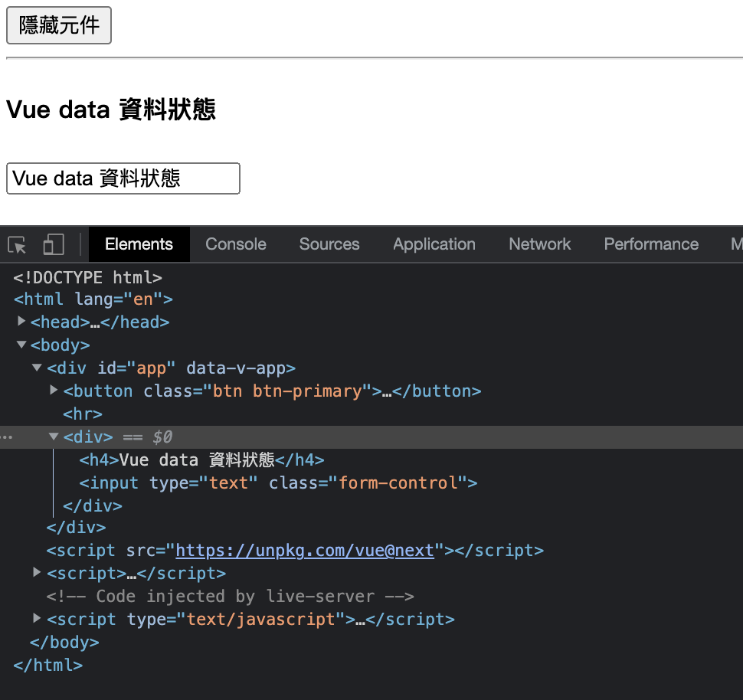Click the three-dot actions beside selected div
This screenshot has height=700, width=743.
coord(7,437)
